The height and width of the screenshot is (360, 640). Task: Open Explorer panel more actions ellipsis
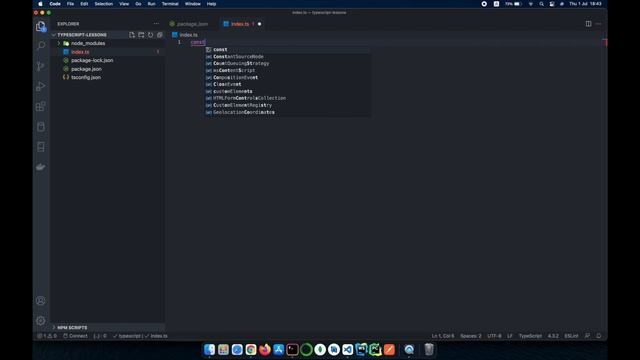coord(156,24)
